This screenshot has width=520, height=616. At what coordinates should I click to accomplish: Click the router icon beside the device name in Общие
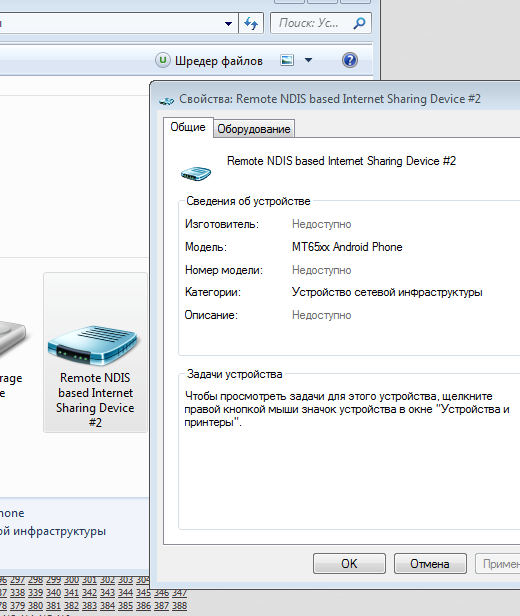coord(196,173)
